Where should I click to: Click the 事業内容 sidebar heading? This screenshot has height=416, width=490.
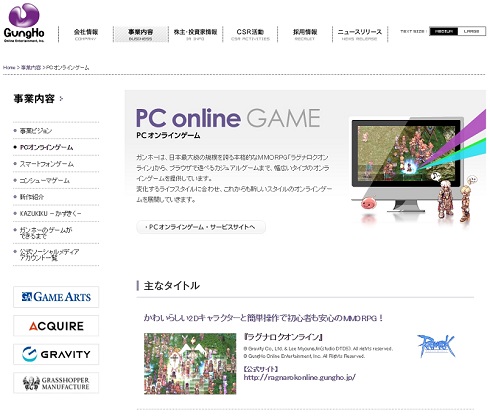tap(34, 99)
